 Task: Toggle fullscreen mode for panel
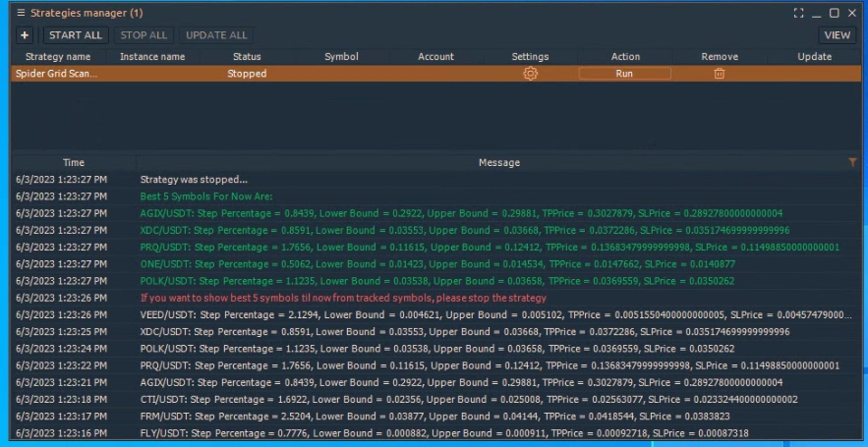(x=798, y=13)
